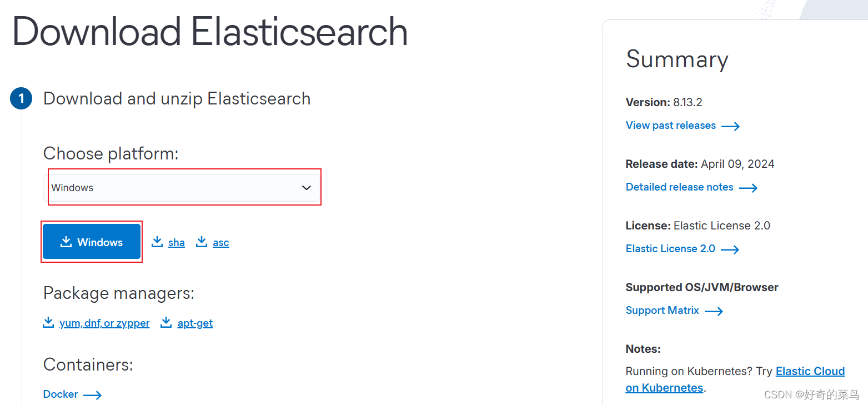Click the arrow icon next to Docker
This screenshot has width=868, height=405.
(x=94, y=394)
